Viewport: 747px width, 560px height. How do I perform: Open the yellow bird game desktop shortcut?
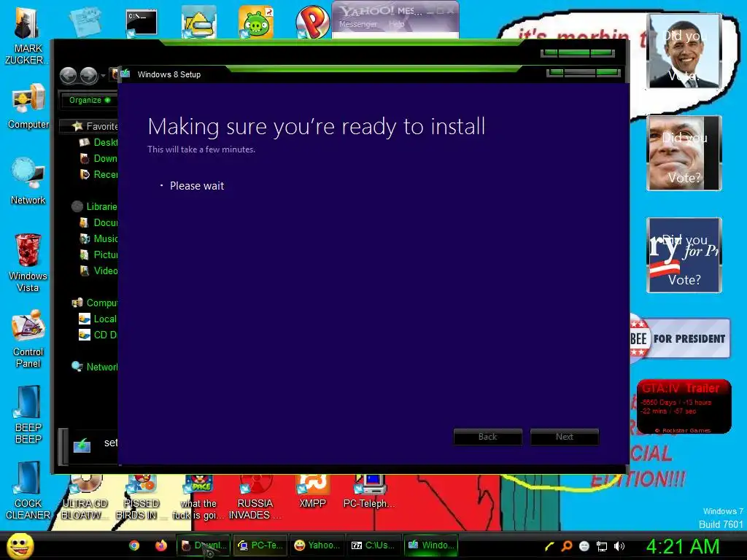(198, 22)
